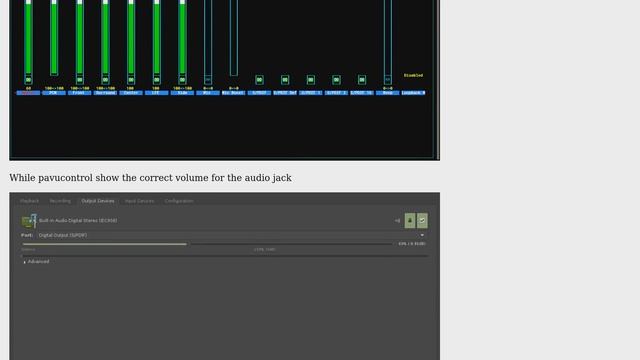This screenshot has width=640, height=360.
Task: Toggle mute box under the Master channel
Action: tap(28, 80)
